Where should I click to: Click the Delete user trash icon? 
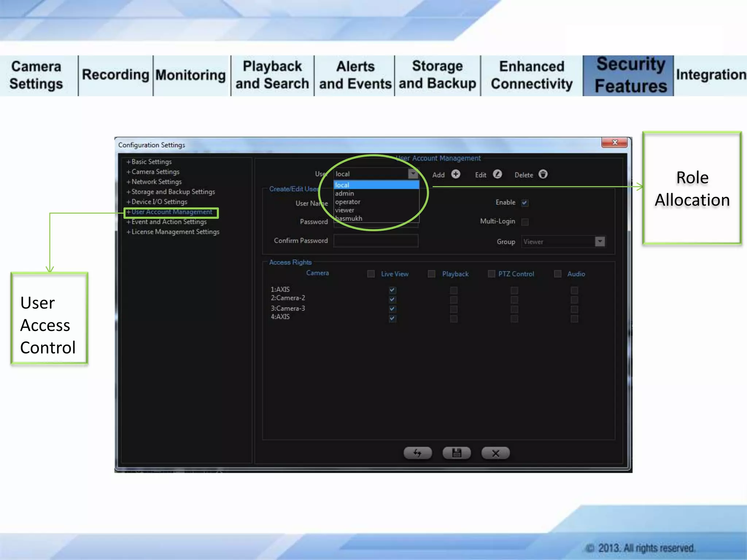(x=543, y=174)
